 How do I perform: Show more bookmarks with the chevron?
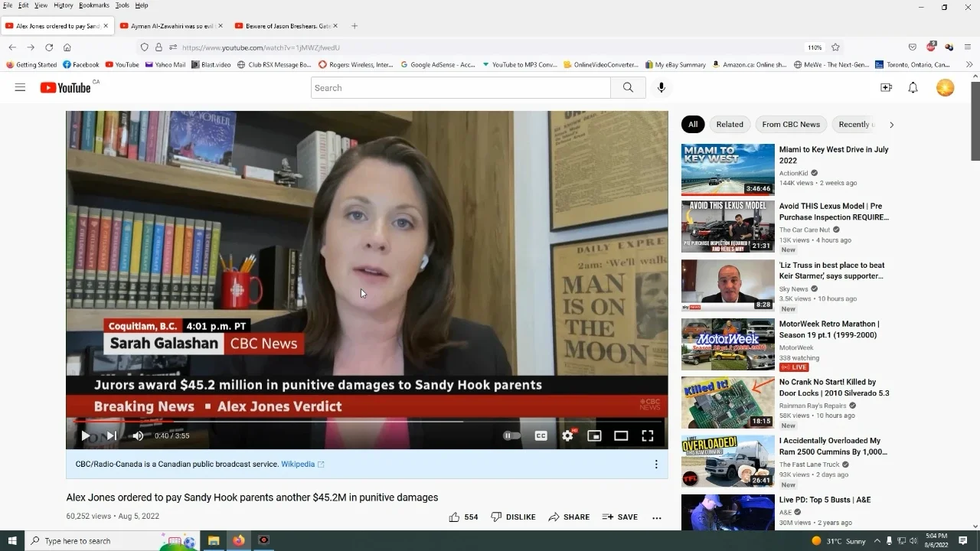pos(969,65)
